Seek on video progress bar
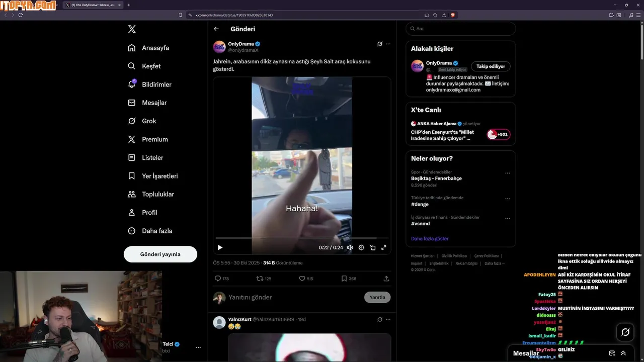This screenshot has height=362, width=644. pos(302,238)
